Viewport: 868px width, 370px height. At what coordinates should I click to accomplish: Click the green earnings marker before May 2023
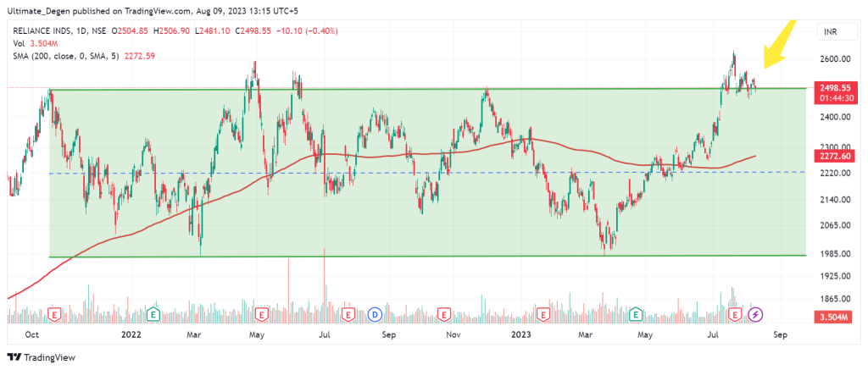tap(637, 315)
